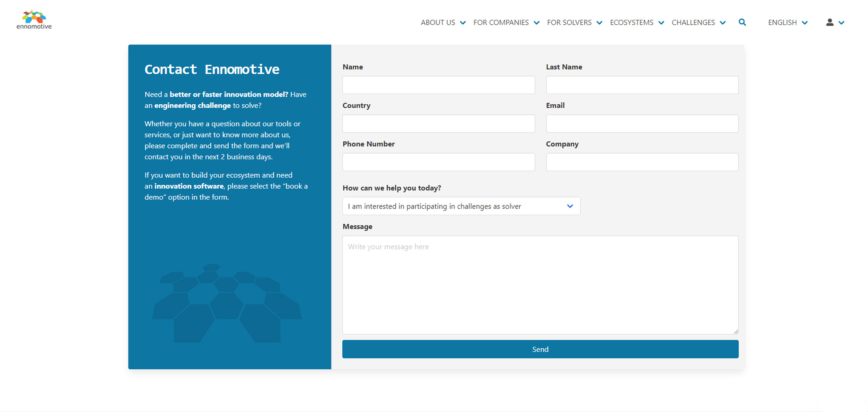This screenshot has width=868, height=412.
Task: Expand the ABOUT US menu chevron
Action: point(463,23)
